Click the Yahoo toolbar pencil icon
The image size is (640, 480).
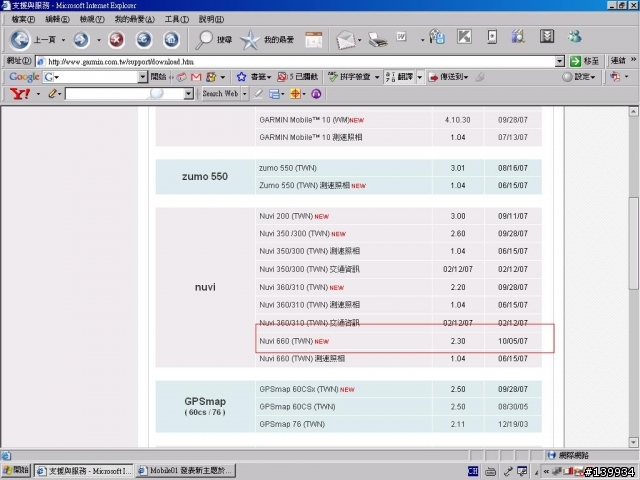point(52,94)
